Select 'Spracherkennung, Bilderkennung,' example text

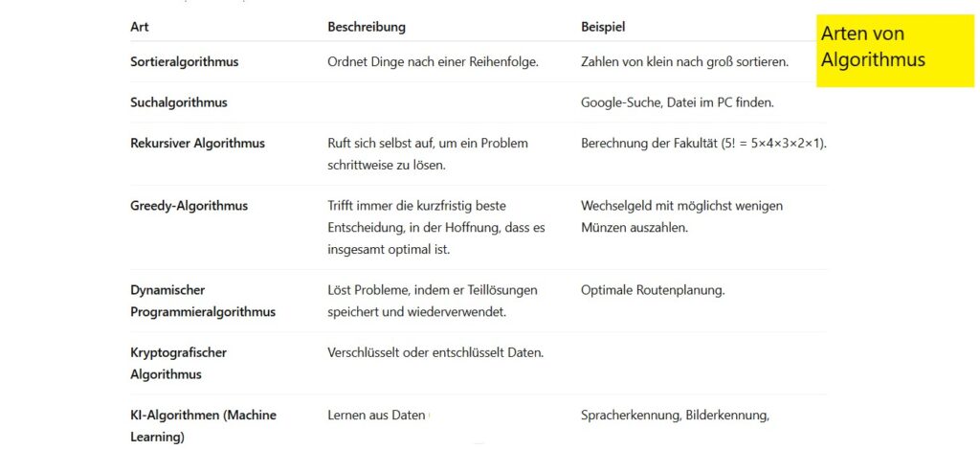tap(675, 415)
